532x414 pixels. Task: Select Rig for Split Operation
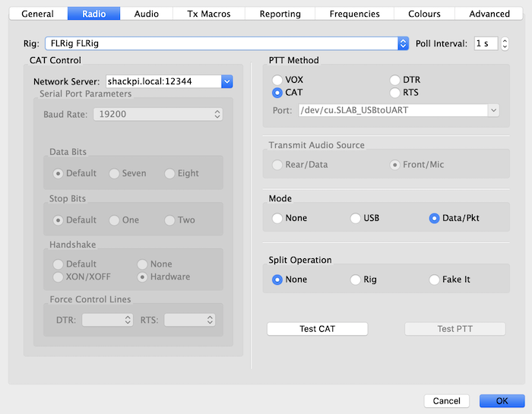click(x=356, y=280)
